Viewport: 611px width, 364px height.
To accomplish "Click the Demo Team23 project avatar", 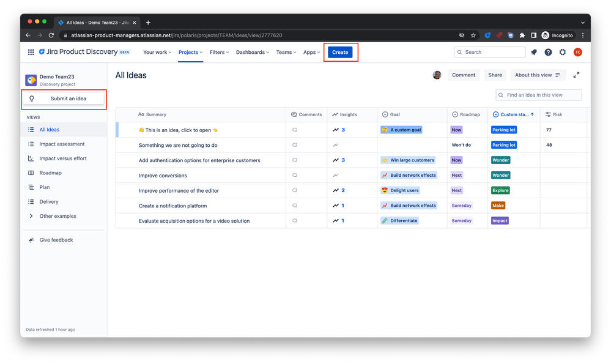I will [31, 80].
